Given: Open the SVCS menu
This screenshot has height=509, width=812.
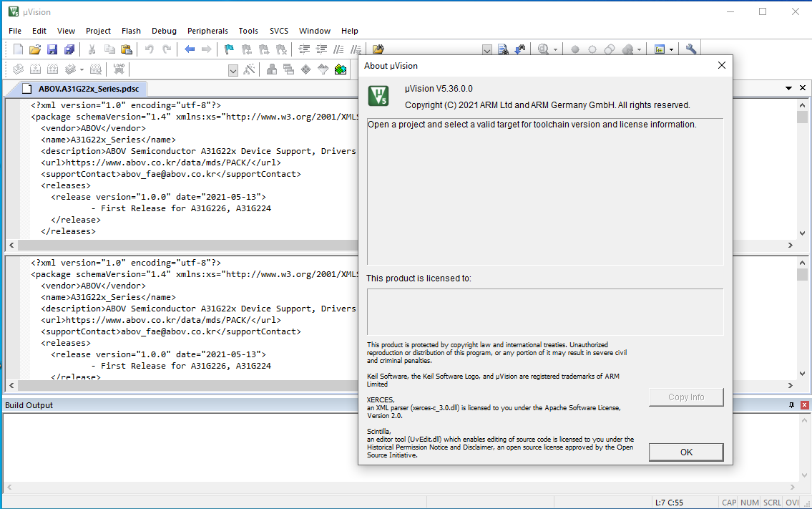Looking at the screenshot, I should tap(279, 31).
